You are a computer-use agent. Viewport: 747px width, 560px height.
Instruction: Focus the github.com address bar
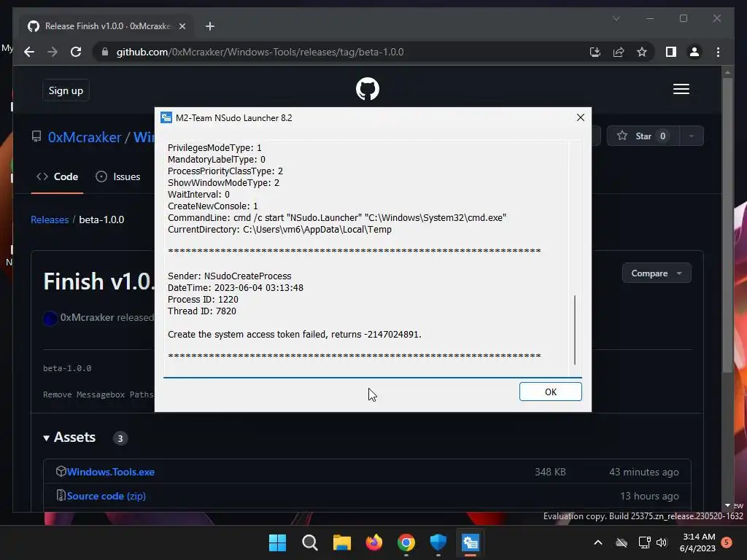pos(260,52)
